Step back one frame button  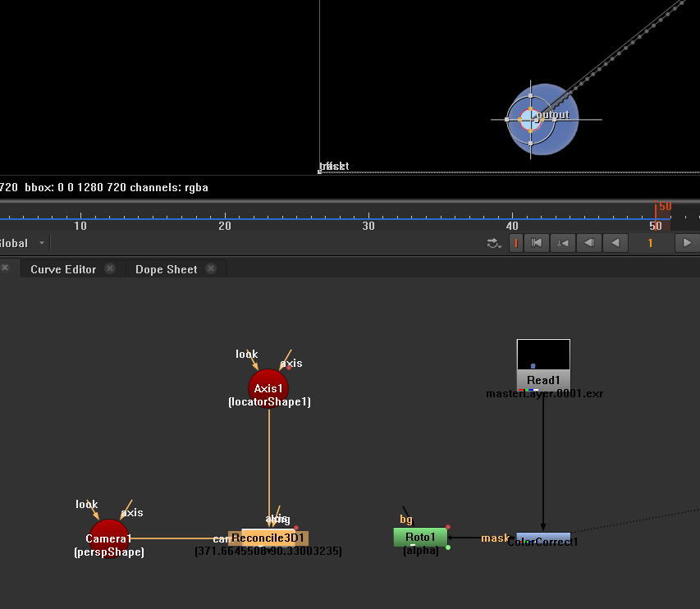pos(589,243)
